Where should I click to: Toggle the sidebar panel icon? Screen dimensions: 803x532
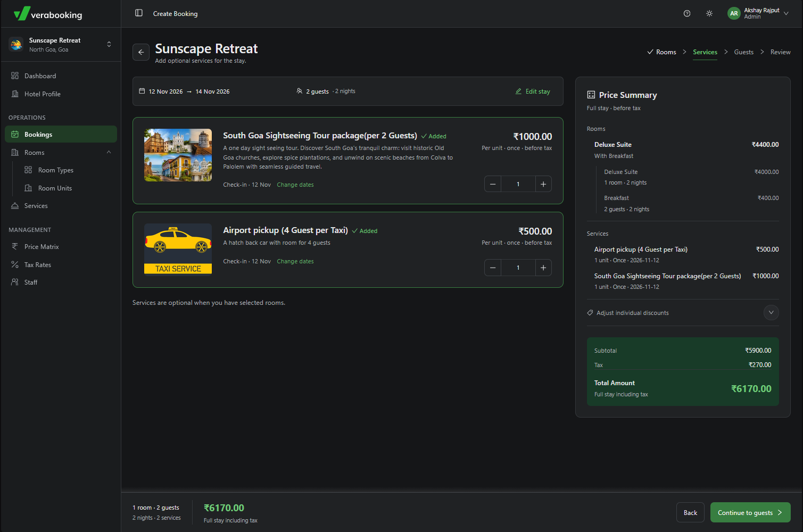(139, 13)
